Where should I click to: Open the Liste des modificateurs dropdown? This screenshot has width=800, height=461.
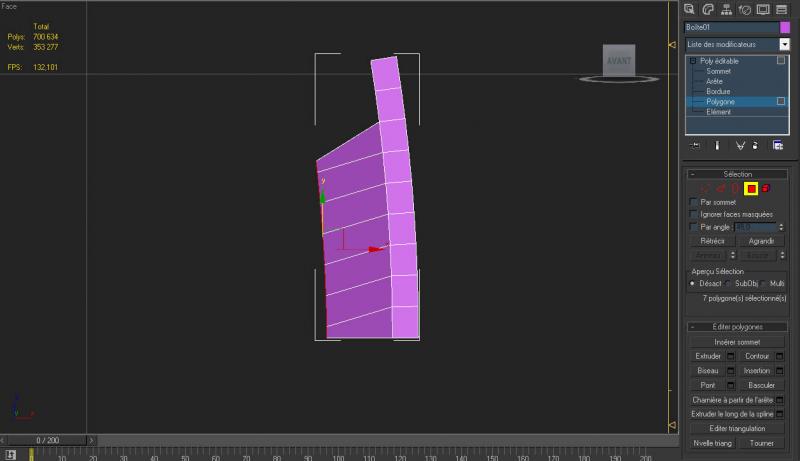[785, 44]
